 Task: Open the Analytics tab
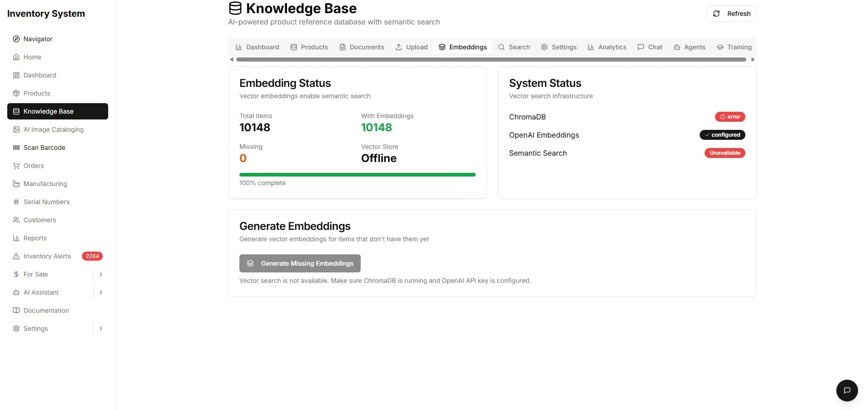point(607,47)
